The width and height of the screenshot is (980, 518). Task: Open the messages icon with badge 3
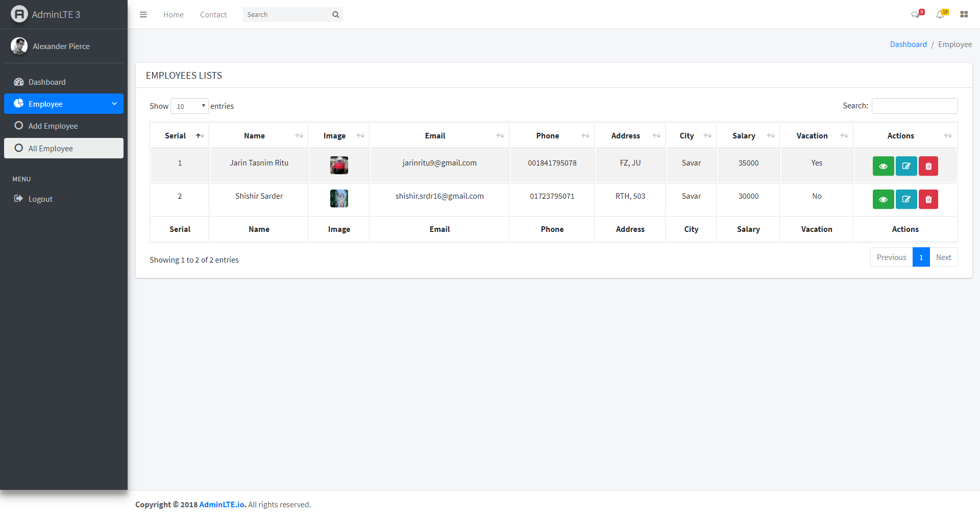point(916,14)
